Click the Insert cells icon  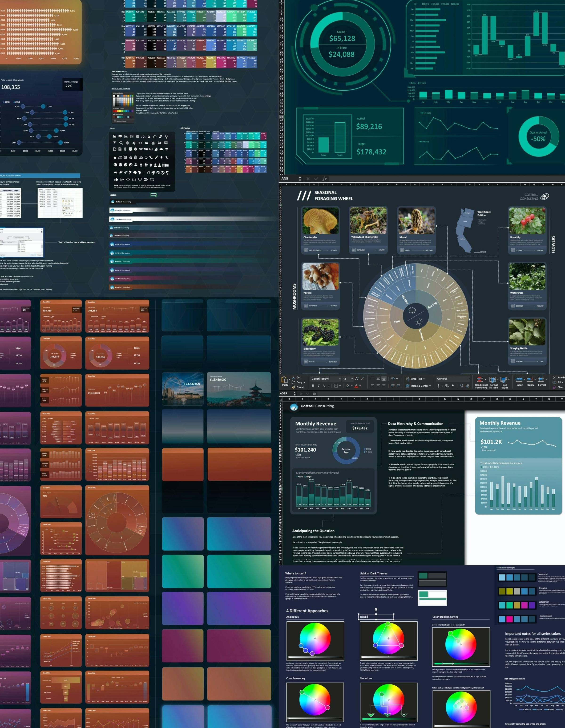click(519, 379)
